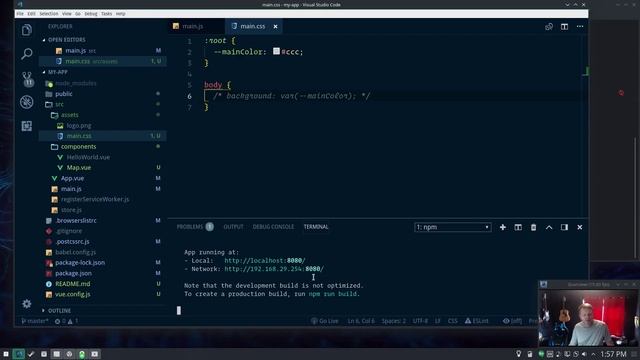
Task: Select main.js under Open Editors
Action: coord(76,51)
